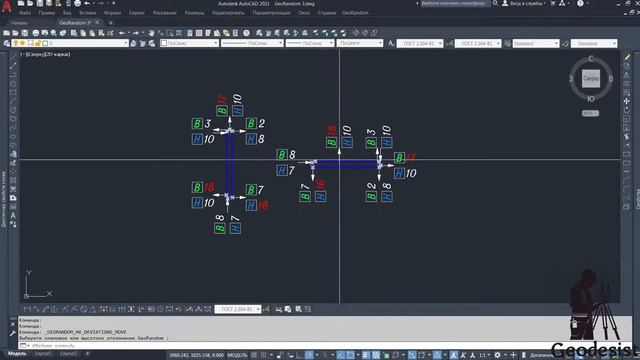Screen dimensions: 640x360
Task: Open the Правка menu
Action: (x=47, y=13)
